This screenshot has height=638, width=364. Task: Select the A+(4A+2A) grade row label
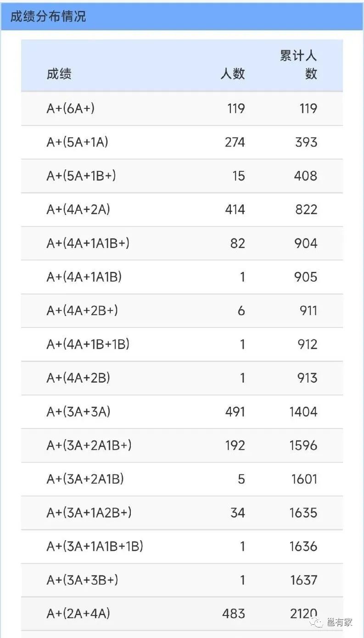click(78, 210)
